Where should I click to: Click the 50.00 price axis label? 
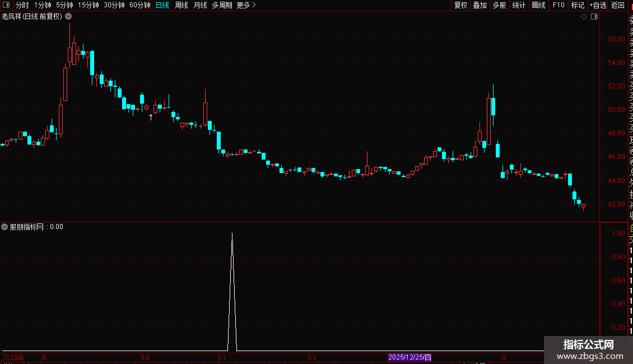tap(616, 109)
